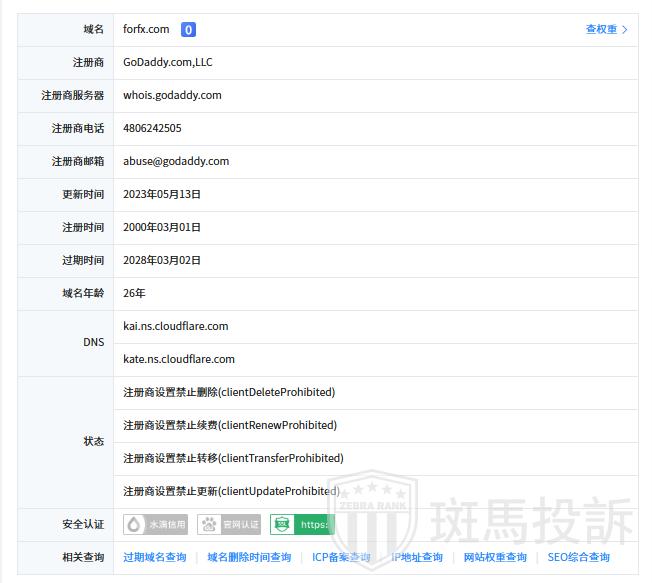Image resolution: width=652 pixels, height=583 pixels.
Task: Click the 水滴信用 certification badge
Action: pyautogui.click(x=155, y=524)
